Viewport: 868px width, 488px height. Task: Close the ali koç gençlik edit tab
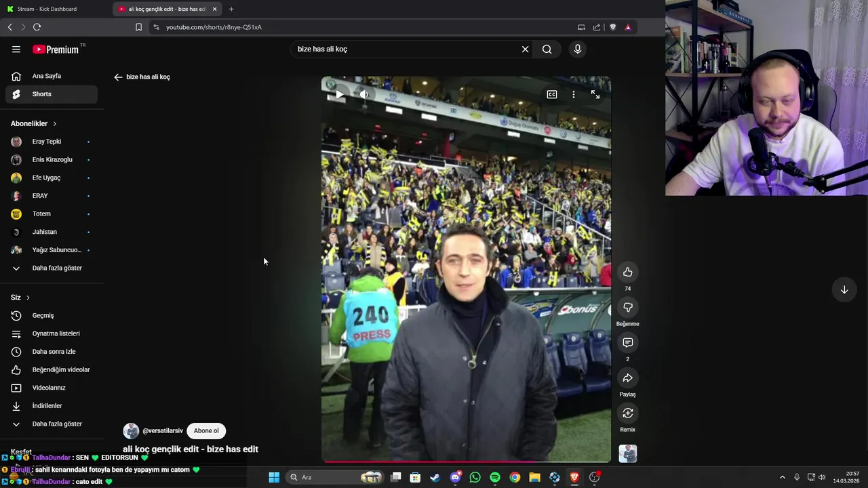[215, 9]
